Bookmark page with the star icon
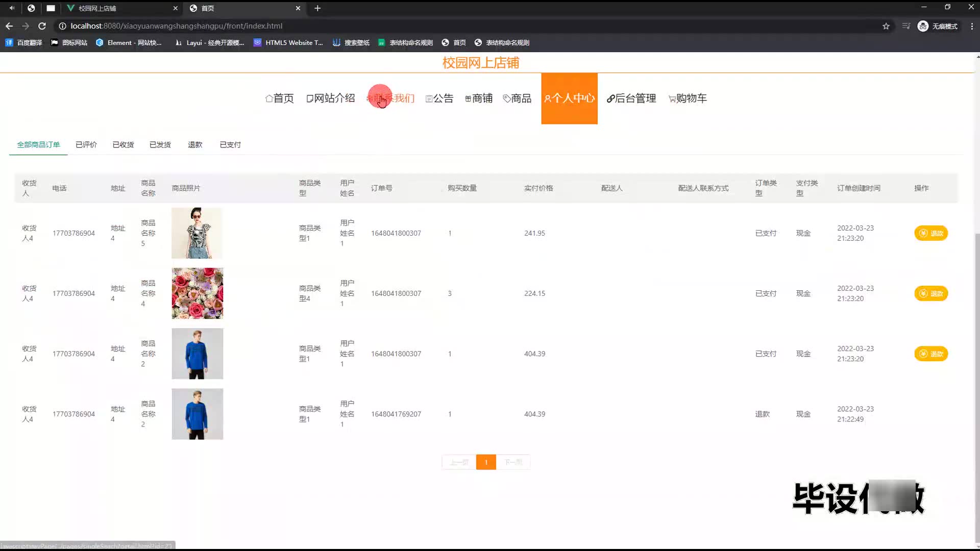Image resolution: width=980 pixels, height=551 pixels. point(886,26)
